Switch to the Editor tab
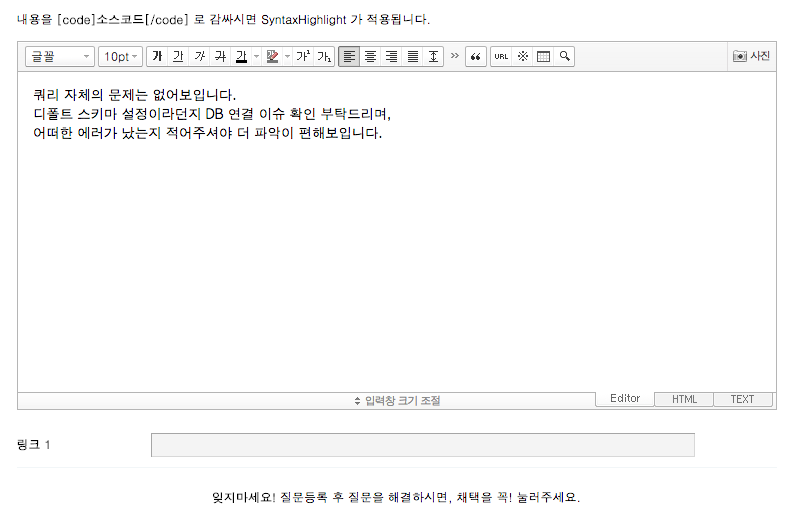The image size is (787, 516). [x=625, y=399]
